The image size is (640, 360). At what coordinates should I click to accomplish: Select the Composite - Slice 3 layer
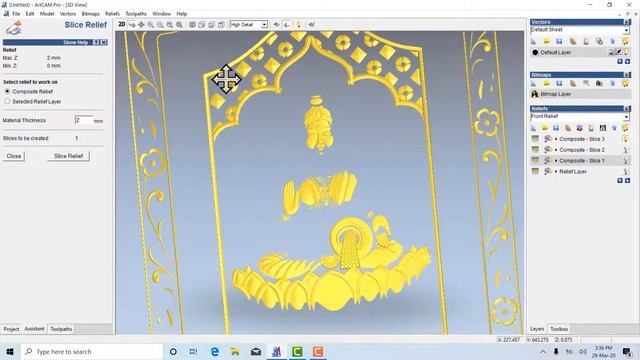582,139
